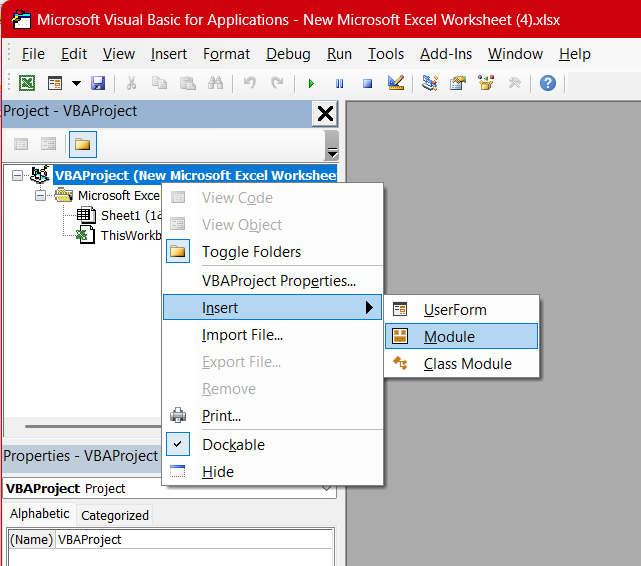Switch to the Categorized tab
Screen dimensions: 641x566
click(x=115, y=516)
